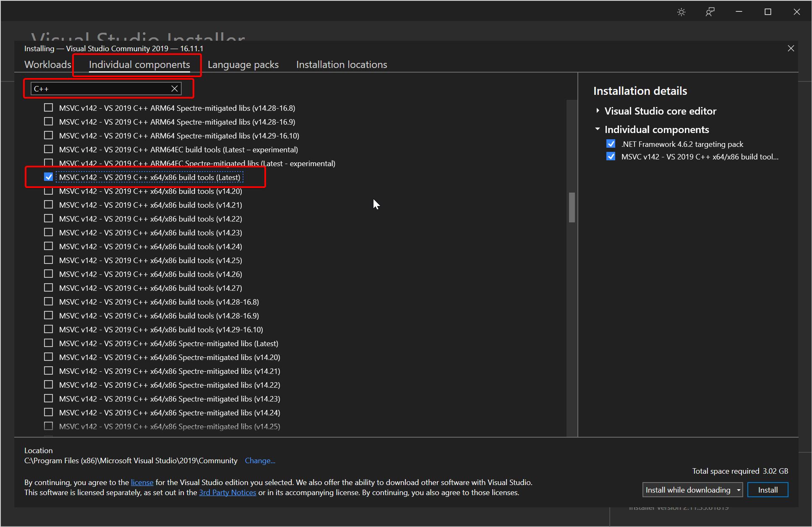Close the Installing dialog with X
812x527 pixels.
pyautogui.click(x=791, y=49)
